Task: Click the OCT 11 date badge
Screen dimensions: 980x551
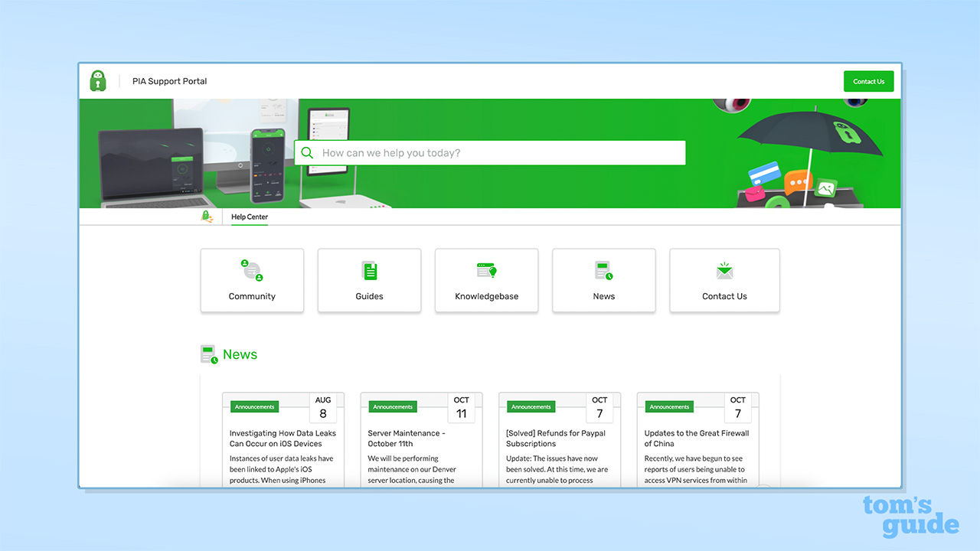Action: tap(462, 407)
